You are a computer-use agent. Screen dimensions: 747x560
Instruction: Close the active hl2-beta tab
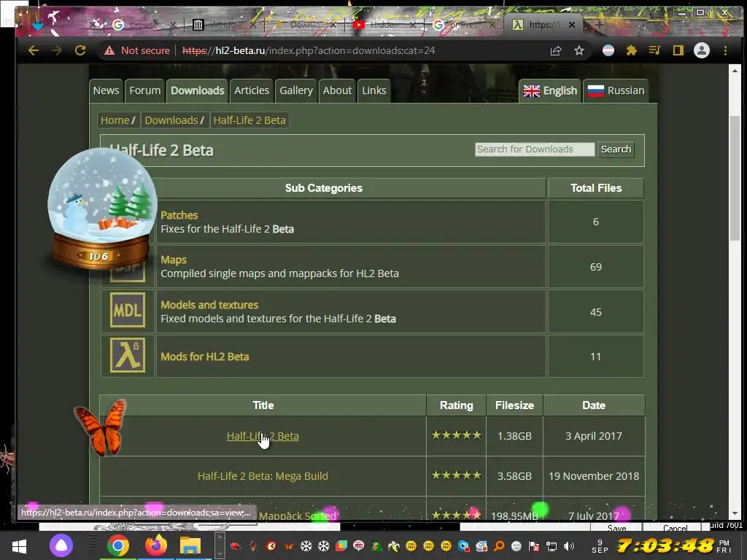(572, 25)
